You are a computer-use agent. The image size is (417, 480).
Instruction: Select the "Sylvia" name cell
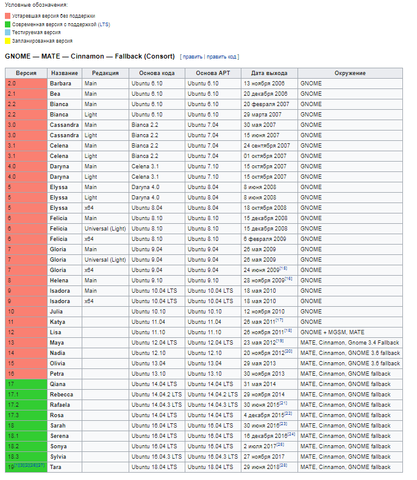tap(64, 456)
